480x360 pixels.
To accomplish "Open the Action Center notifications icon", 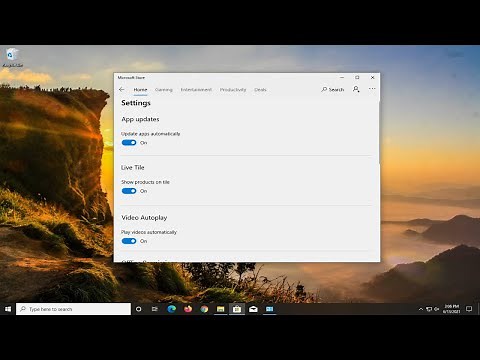I will [x=469, y=309].
